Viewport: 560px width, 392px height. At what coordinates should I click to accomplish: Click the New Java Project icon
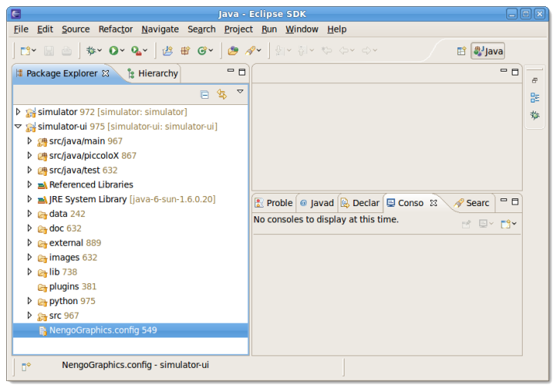coord(167,51)
